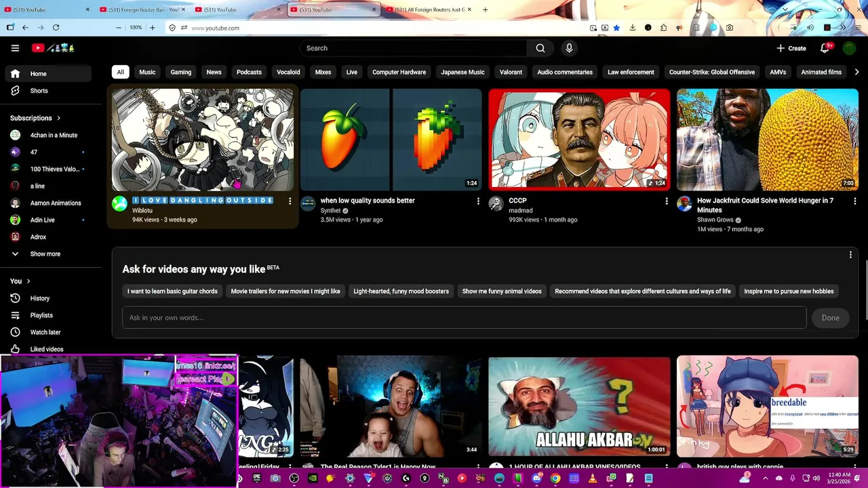Image resolution: width=868 pixels, height=488 pixels.
Task: Click page vertical scrollbar
Action: tap(866, 290)
